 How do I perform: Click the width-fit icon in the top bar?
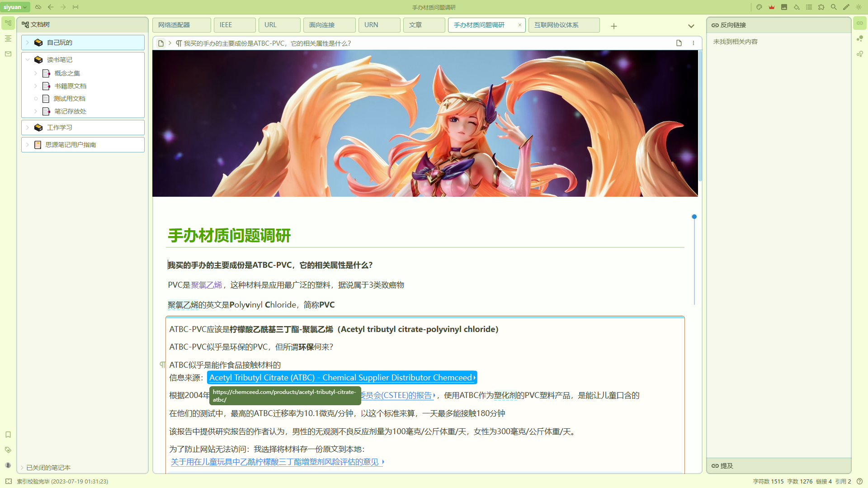75,7
